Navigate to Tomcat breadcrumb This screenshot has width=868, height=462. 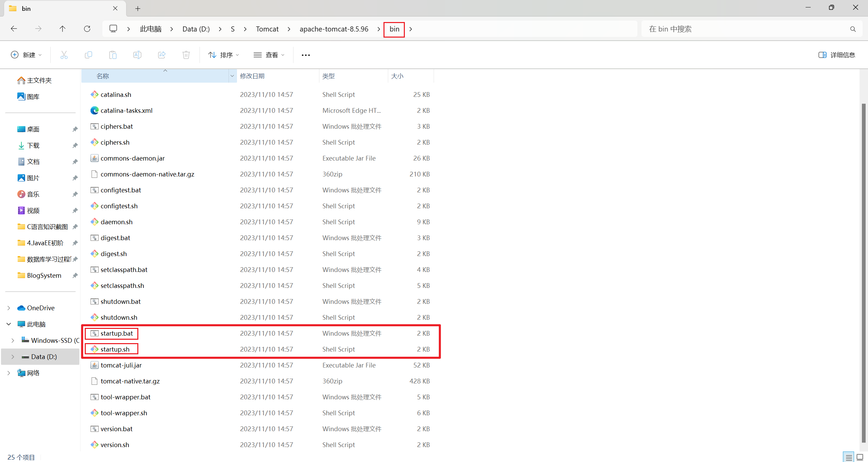point(267,29)
